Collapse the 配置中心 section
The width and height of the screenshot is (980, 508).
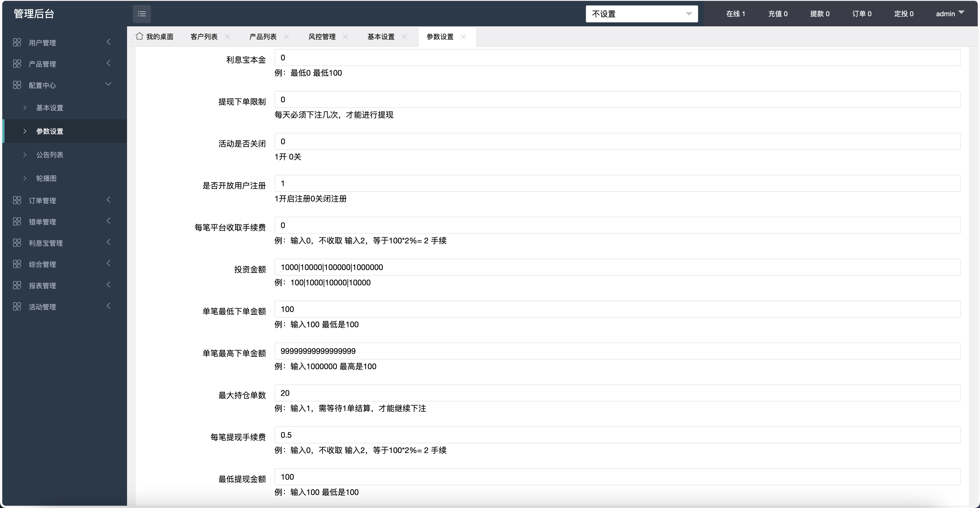108,84
